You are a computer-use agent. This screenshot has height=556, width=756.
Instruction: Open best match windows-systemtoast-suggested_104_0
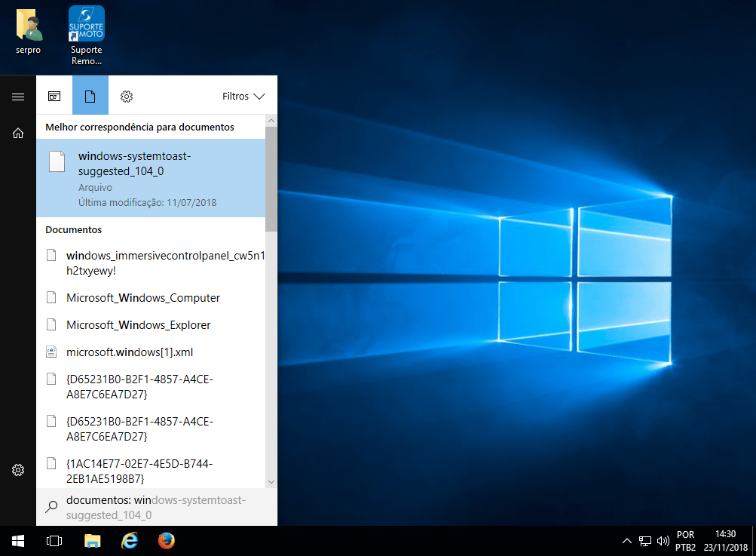pos(151,178)
